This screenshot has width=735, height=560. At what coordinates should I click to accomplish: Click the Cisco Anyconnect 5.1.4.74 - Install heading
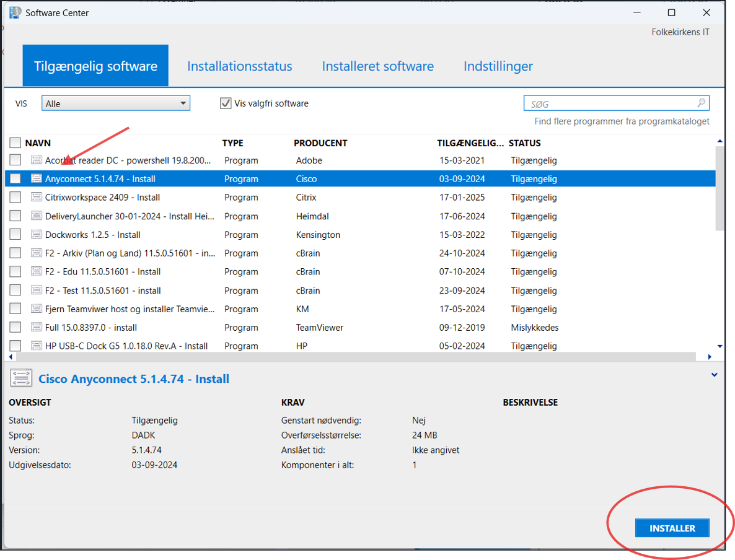[x=134, y=378]
